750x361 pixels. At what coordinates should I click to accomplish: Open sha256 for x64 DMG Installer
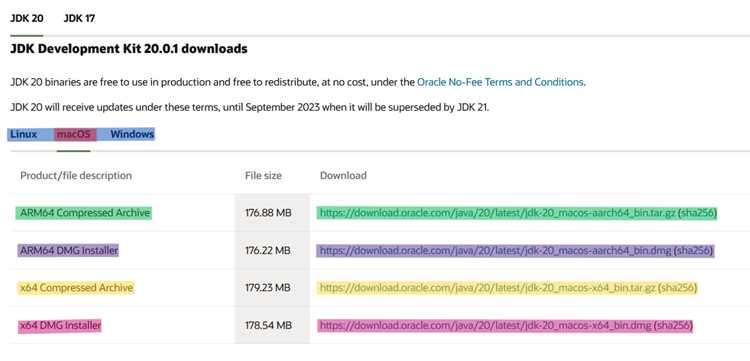[x=673, y=326]
